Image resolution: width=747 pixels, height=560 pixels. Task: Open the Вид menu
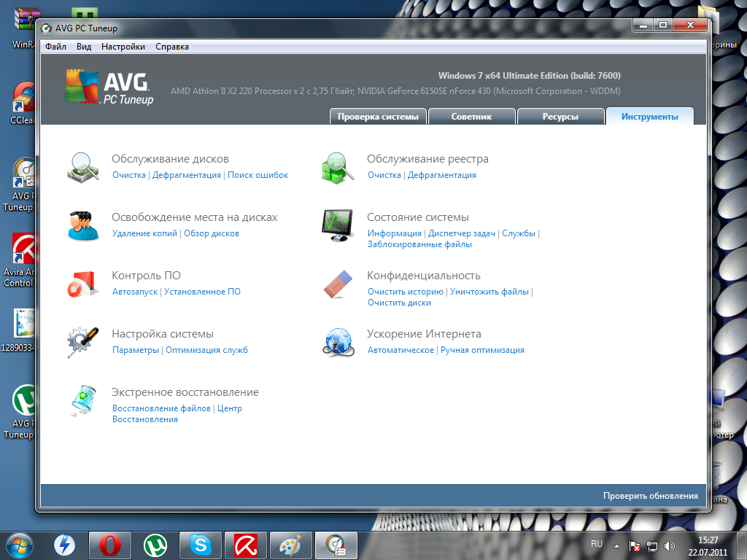(x=84, y=47)
